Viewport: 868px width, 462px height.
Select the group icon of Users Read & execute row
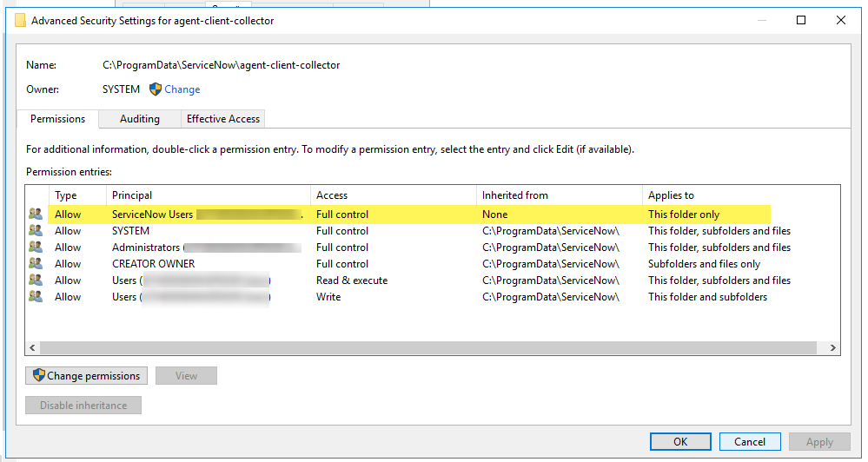click(x=36, y=280)
